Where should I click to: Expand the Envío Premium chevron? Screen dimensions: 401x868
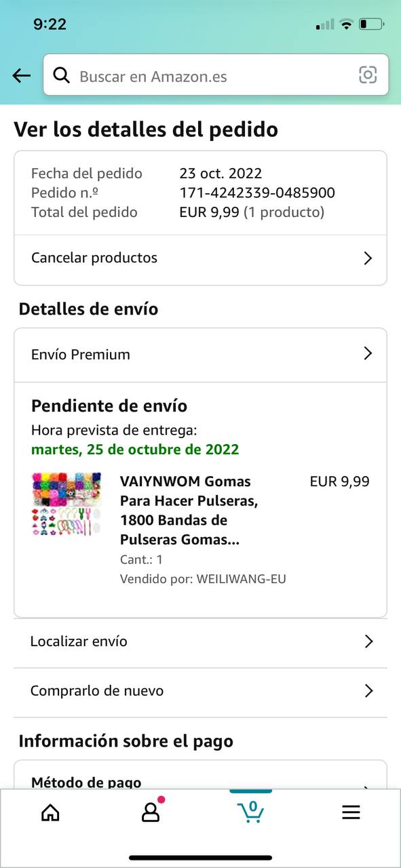tap(368, 353)
